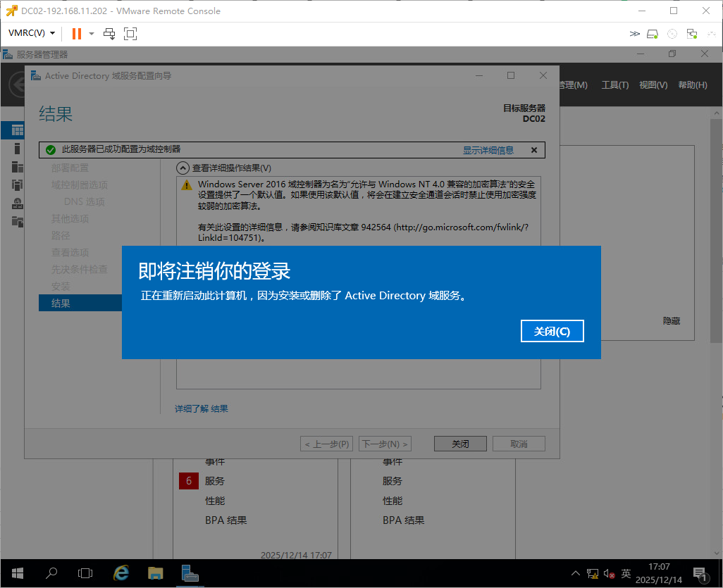Click the hard disk device icon in the VMRC toolbar
The image size is (723, 588).
[x=653, y=34]
